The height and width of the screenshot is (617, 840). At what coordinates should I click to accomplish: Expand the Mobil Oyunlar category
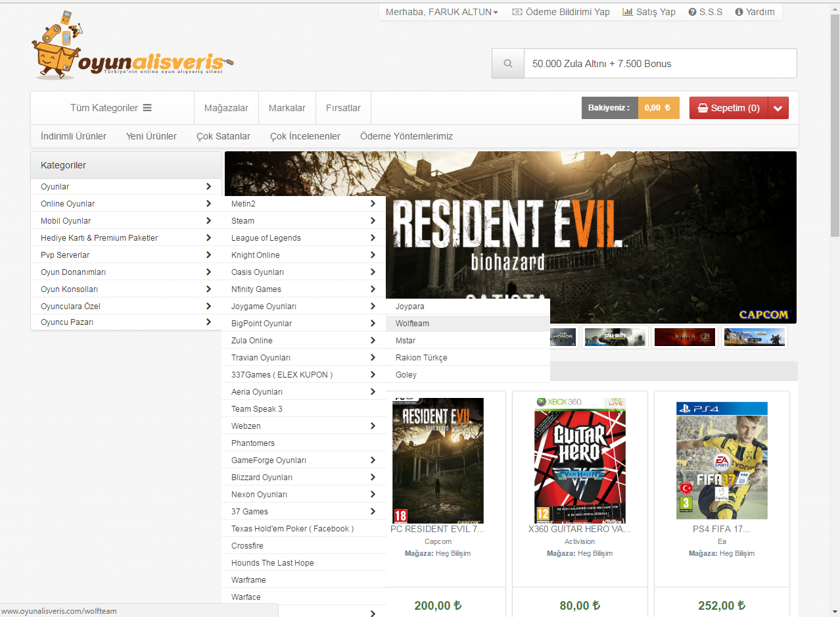pyautogui.click(x=126, y=221)
